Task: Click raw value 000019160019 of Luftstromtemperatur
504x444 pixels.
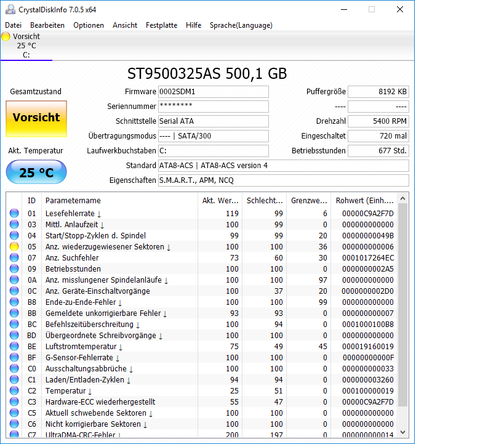Action: pos(368,347)
